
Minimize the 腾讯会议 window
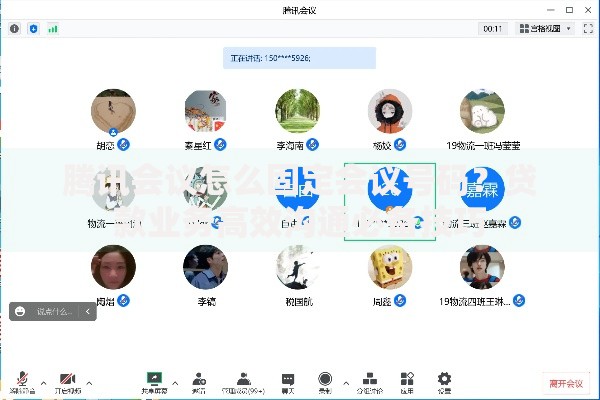click(551, 10)
